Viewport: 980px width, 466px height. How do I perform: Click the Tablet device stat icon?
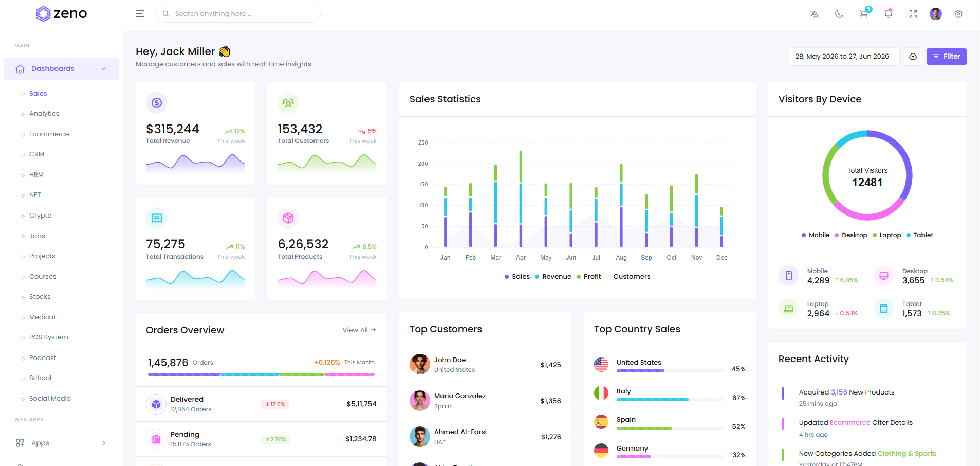tap(884, 309)
